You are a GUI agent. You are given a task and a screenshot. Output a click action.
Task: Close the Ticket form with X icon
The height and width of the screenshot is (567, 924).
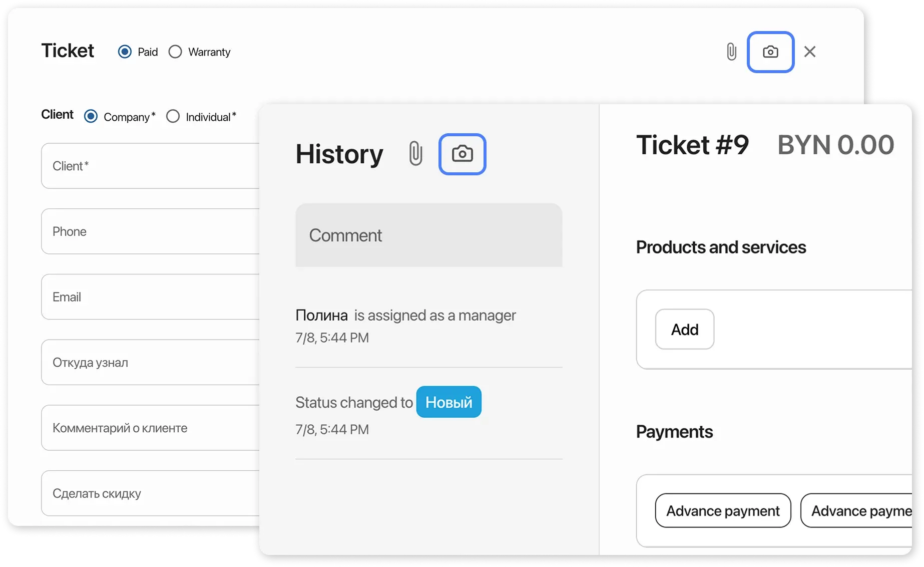coord(809,52)
